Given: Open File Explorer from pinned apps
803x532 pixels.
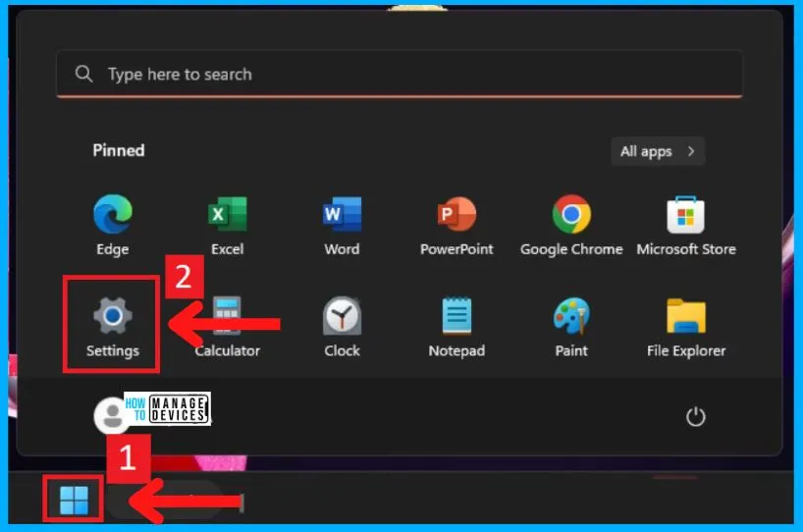Looking at the screenshot, I should [686, 327].
